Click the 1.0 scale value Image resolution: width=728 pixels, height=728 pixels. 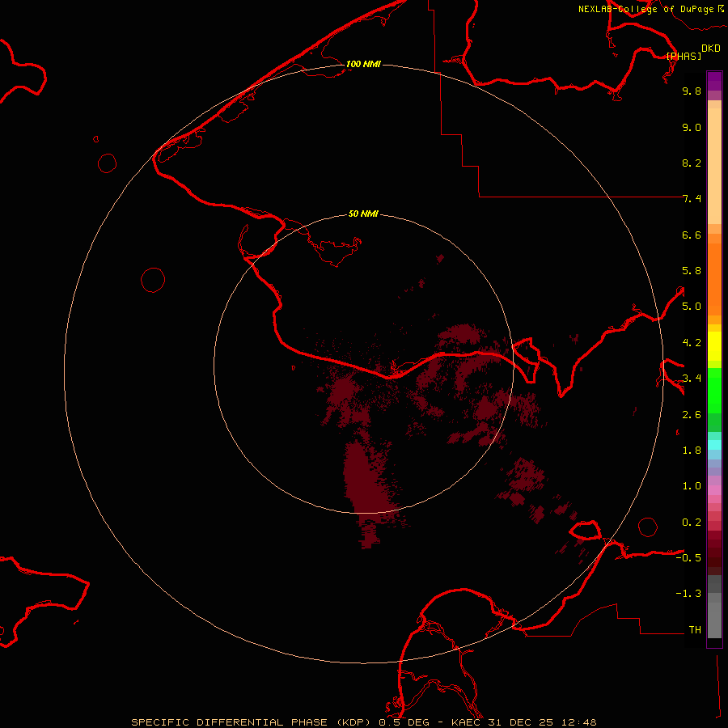pos(692,486)
